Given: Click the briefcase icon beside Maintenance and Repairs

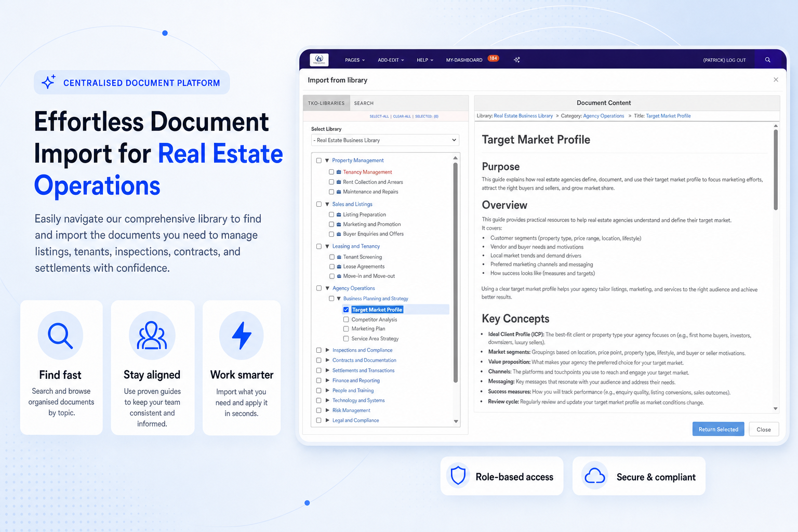Looking at the screenshot, I should click(x=339, y=192).
